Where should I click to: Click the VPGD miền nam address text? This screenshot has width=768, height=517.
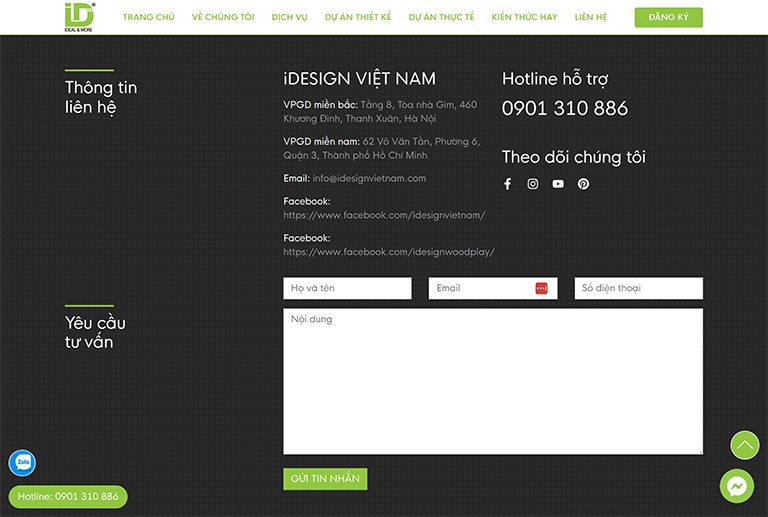point(382,148)
